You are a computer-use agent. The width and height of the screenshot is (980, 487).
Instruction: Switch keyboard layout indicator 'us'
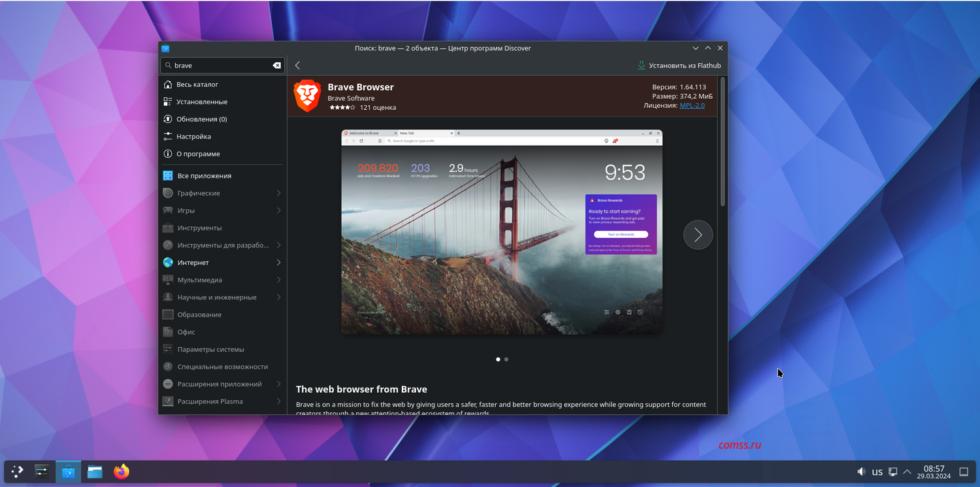[877, 472]
